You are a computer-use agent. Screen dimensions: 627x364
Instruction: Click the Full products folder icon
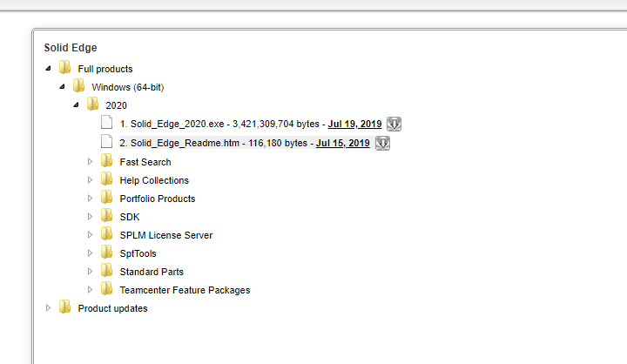64,67
